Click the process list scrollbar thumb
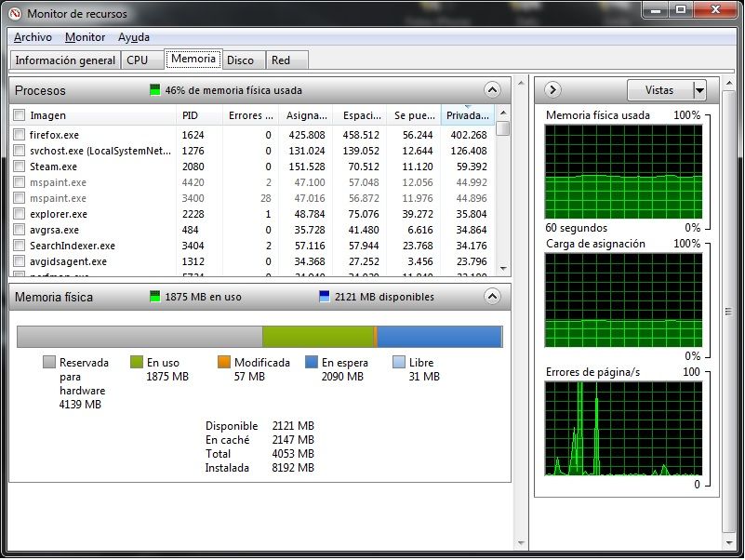 503,127
